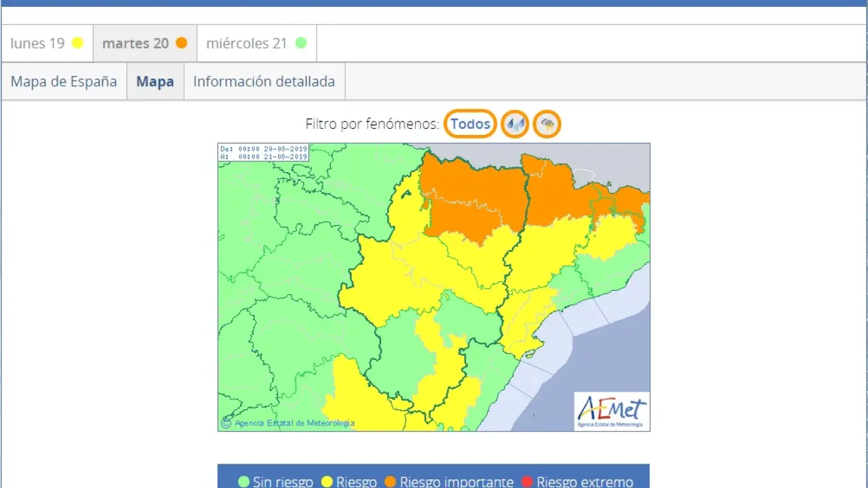The width and height of the screenshot is (868, 488).
Task: Filter warnings by rain phenomenon icon
Action: pyautogui.click(x=515, y=124)
